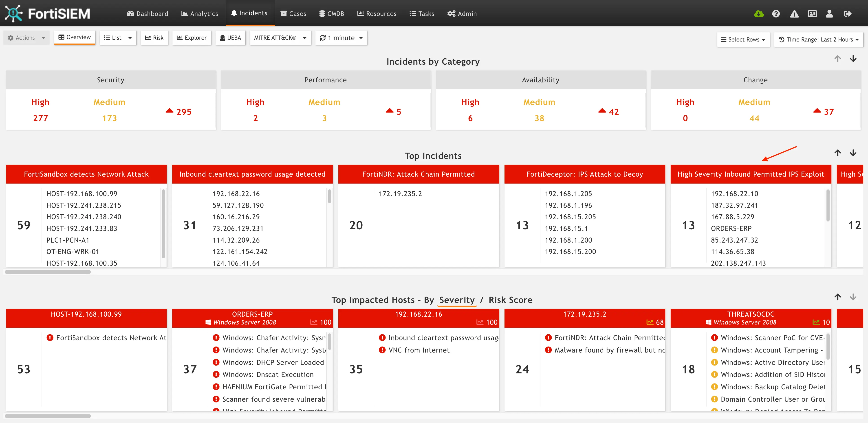Click red triangle trend 42 in Availability
Image resolution: width=868 pixels, height=423 pixels.
[x=602, y=110]
